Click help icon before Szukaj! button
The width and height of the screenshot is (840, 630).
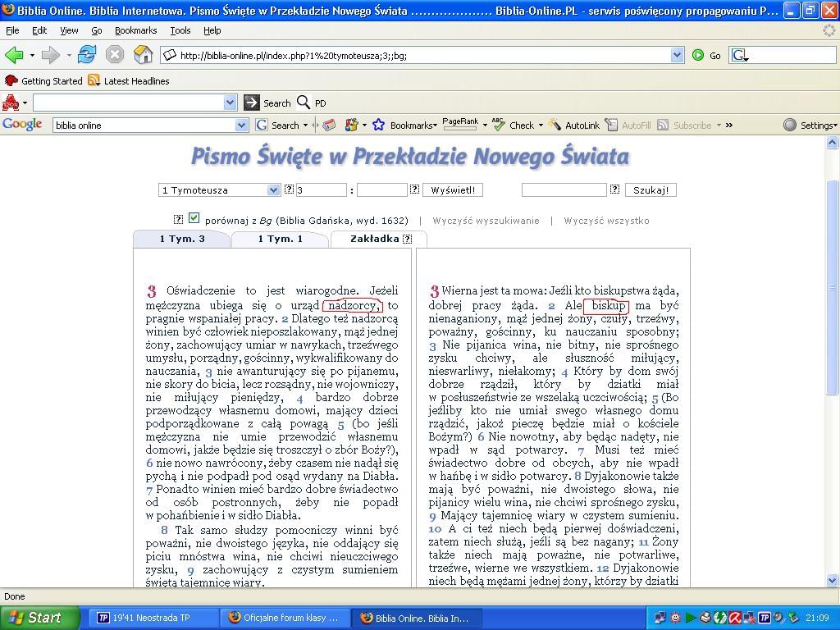[614, 189]
